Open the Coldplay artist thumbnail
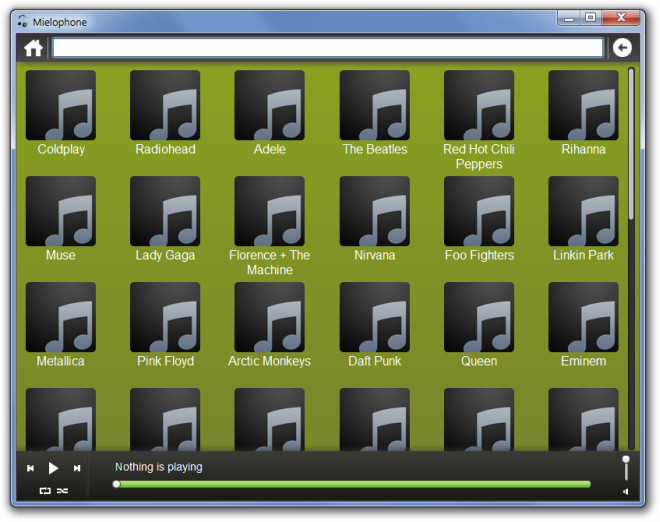The height and width of the screenshot is (522, 660). 61,105
